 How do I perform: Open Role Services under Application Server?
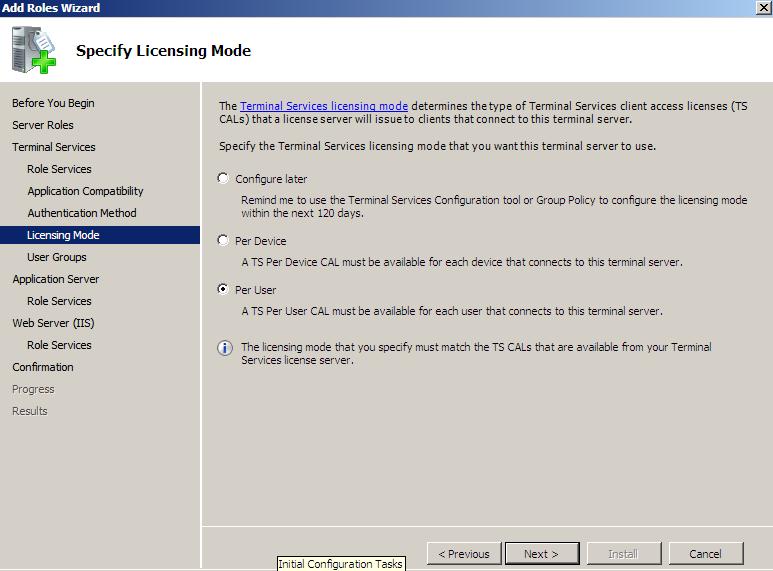point(59,301)
